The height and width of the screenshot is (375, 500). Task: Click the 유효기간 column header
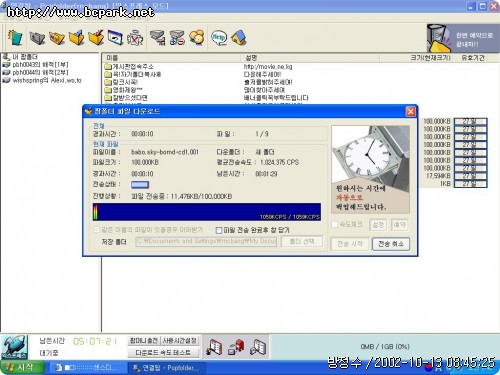[473, 58]
